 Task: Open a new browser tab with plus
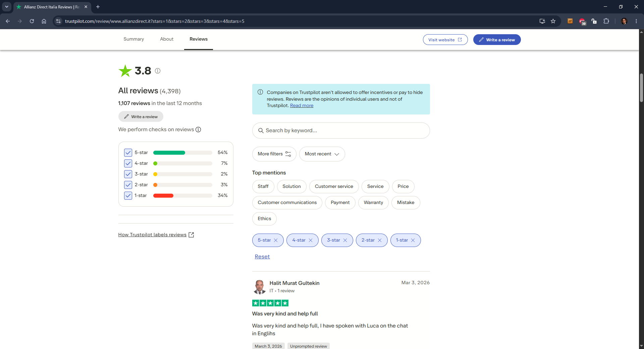[98, 7]
